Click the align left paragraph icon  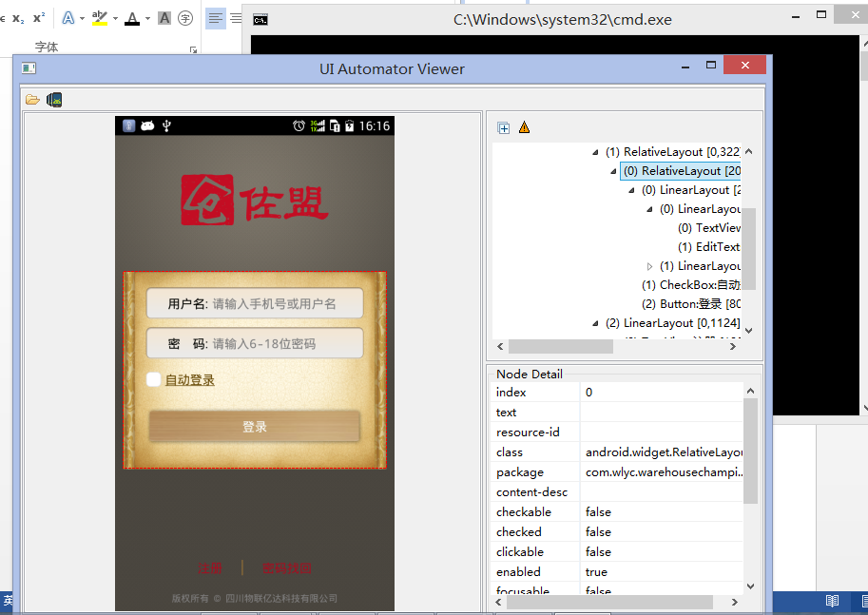215,18
